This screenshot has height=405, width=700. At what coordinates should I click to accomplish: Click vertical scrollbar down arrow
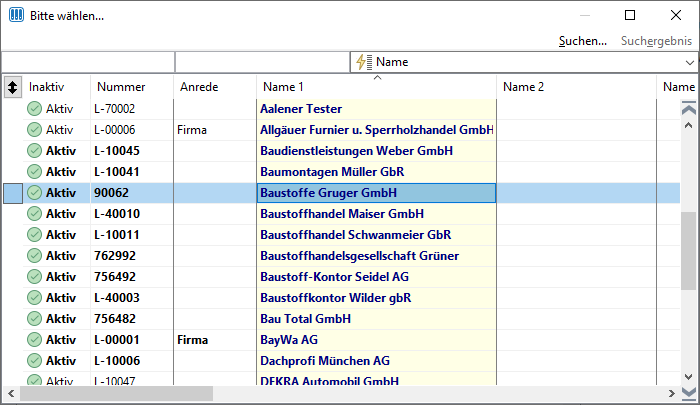[x=689, y=377]
